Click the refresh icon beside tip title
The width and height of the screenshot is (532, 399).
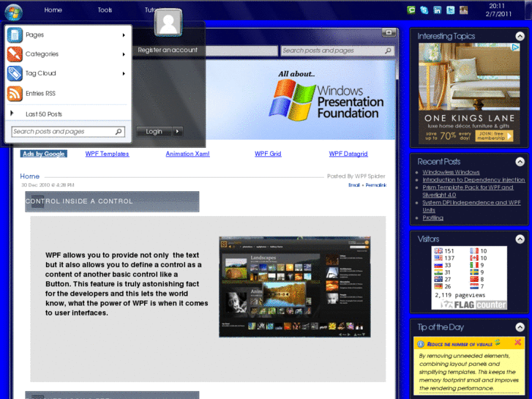(x=498, y=343)
